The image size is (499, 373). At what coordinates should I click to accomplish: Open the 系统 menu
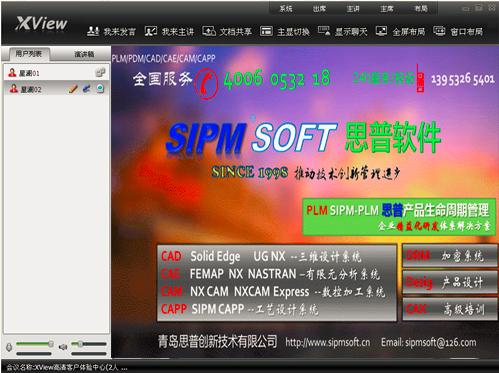click(286, 9)
